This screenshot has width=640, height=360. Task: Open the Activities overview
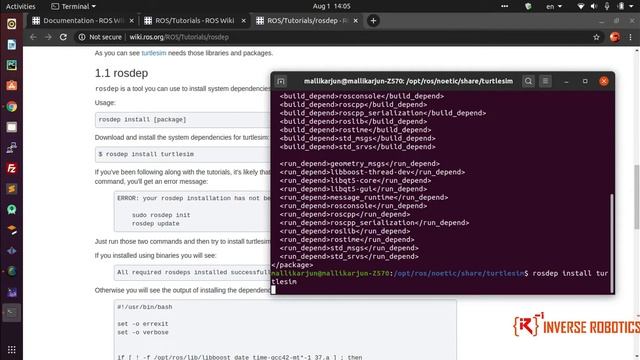(20, 6)
